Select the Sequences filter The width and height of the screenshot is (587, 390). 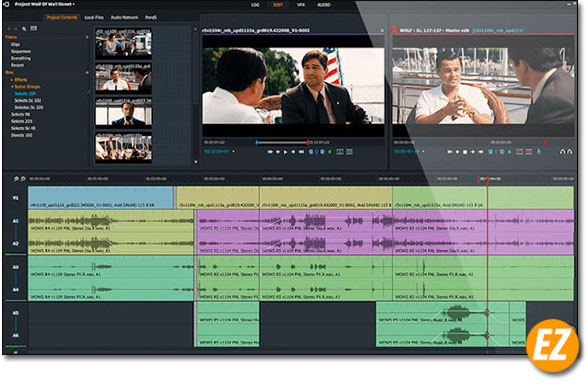21,51
